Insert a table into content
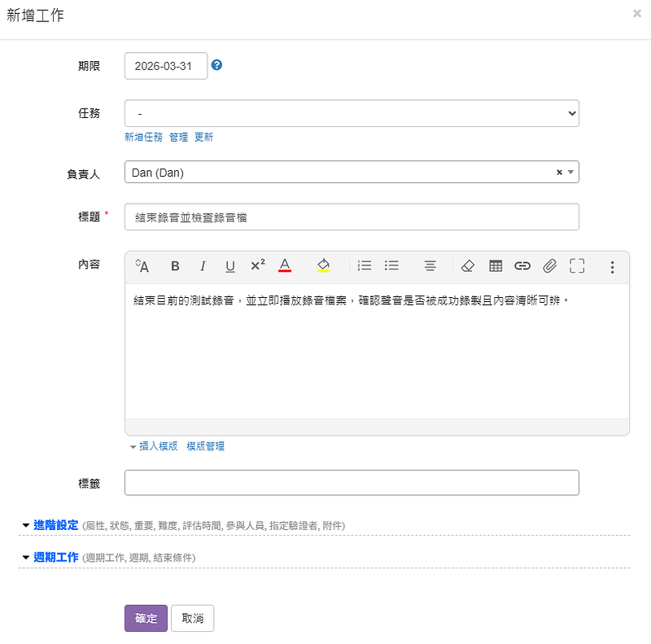 [x=495, y=265]
